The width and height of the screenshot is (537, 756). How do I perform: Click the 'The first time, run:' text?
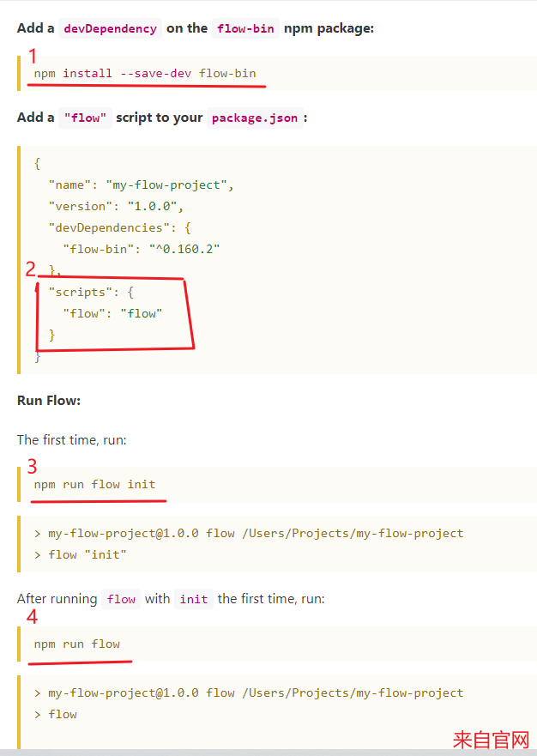(x=72, y=439)
